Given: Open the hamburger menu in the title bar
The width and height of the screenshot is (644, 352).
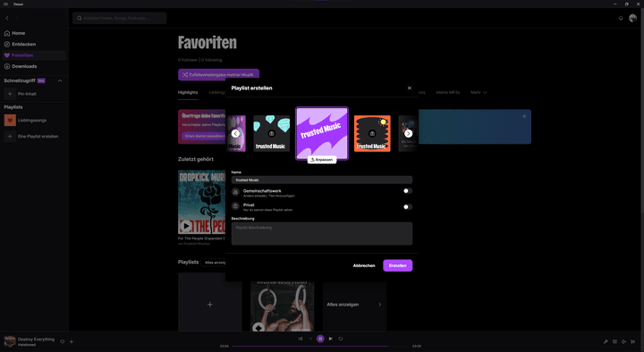Looking at the screenshot, I should pyautogui.click(x=5, y=4).
